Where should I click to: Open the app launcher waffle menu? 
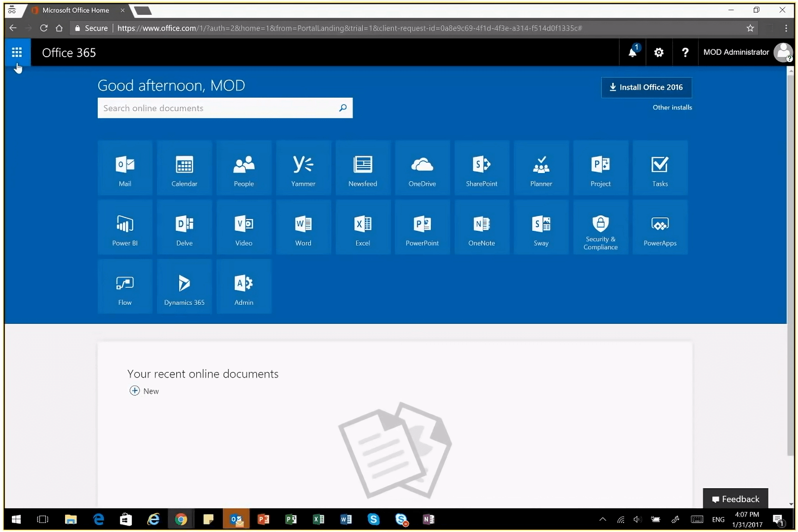click(17, 52)
